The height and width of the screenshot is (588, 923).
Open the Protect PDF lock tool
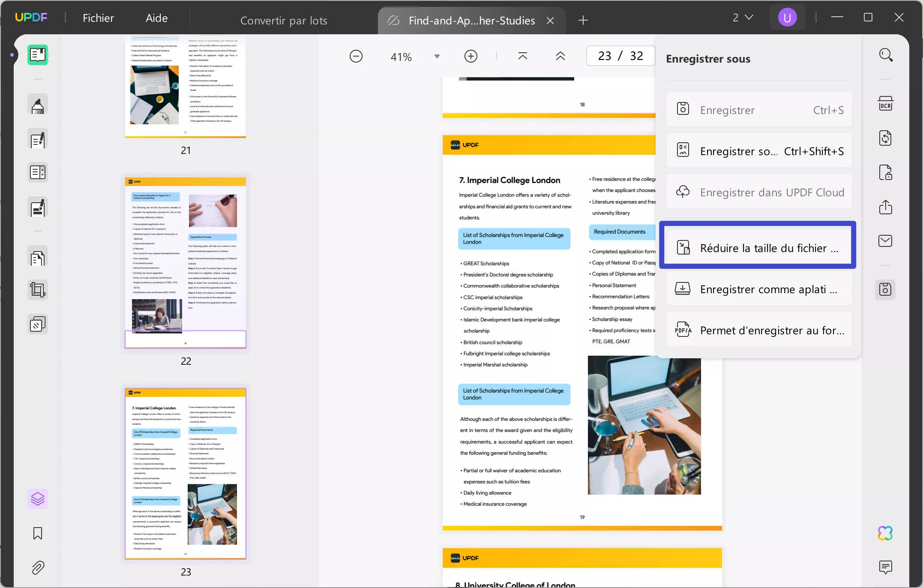pyautogui.click(x=885, y=172)
